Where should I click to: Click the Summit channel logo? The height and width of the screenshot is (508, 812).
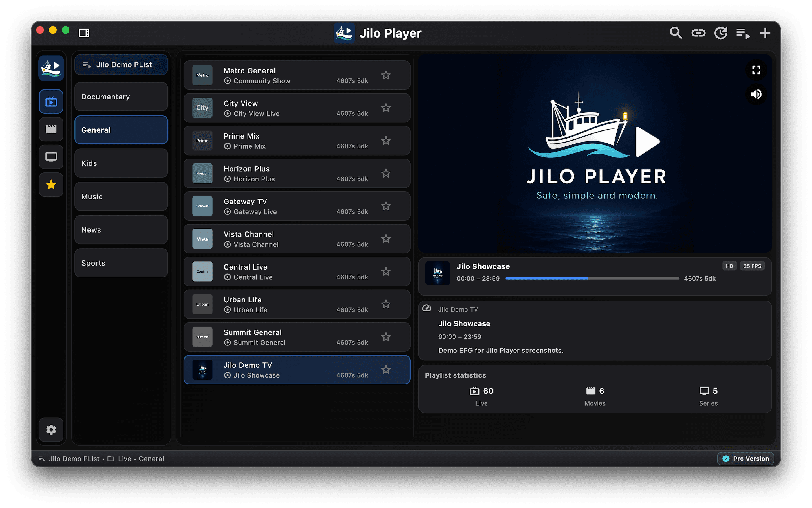pos(202,337)
